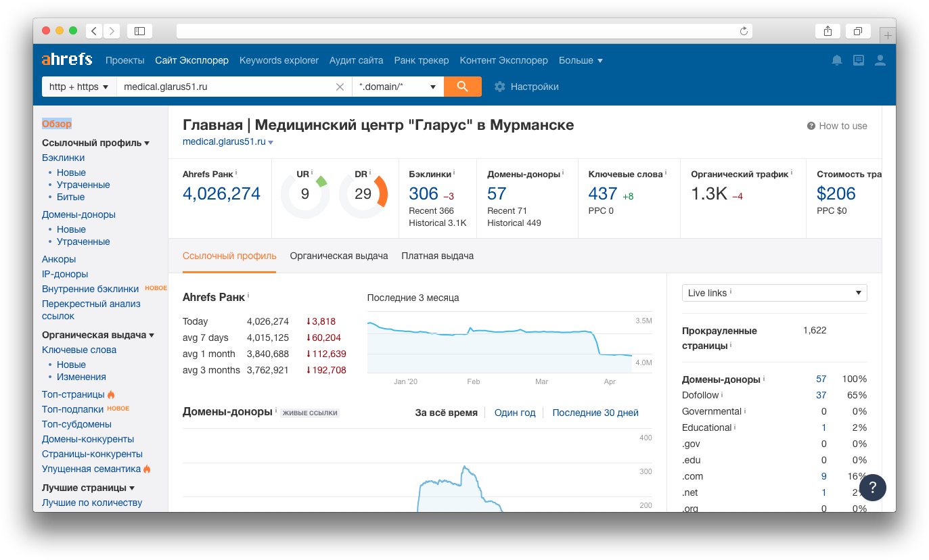Click the info icon beside DR
The image size is (929, 560).
370,173
